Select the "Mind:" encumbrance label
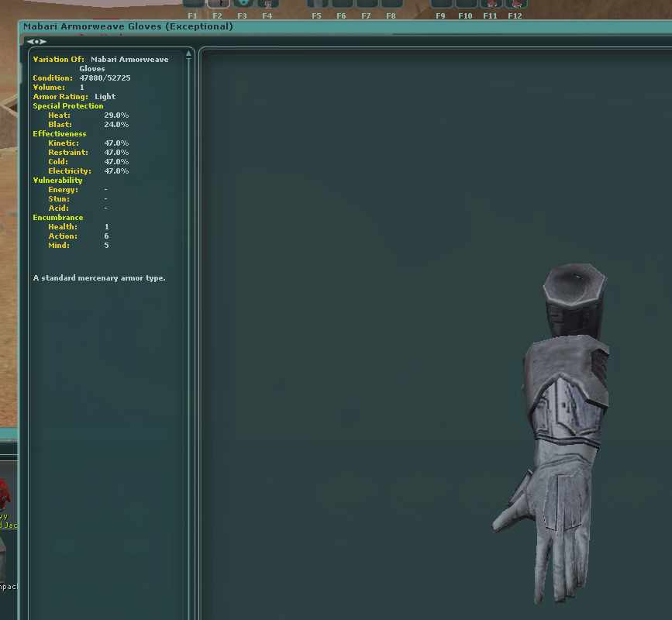 [59, 246]
